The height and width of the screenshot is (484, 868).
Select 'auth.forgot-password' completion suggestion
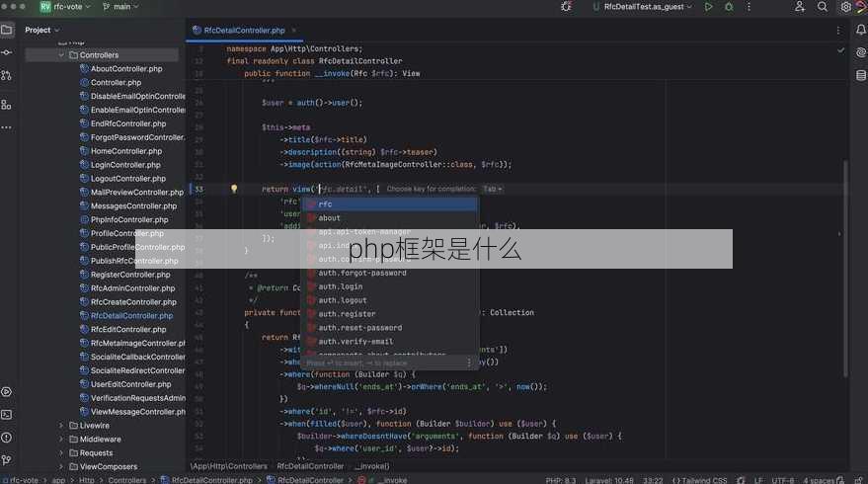390,273
